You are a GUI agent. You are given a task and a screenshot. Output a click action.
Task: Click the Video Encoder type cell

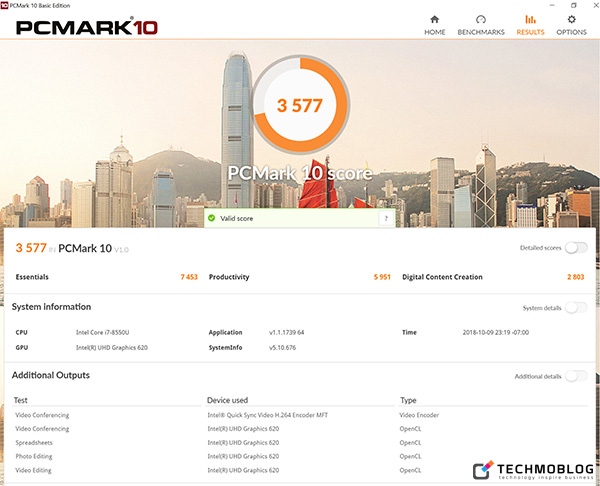pos(419,415)
